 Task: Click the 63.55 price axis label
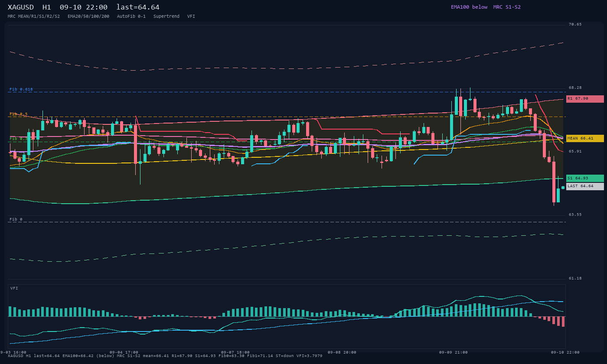575,215
